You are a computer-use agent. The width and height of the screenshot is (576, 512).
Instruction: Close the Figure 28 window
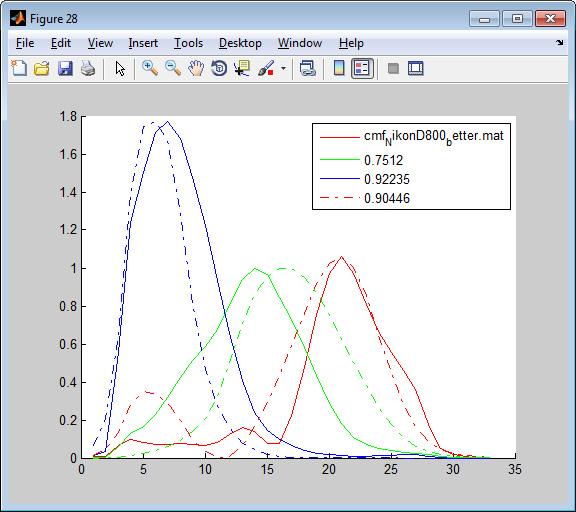coord(550,18)
